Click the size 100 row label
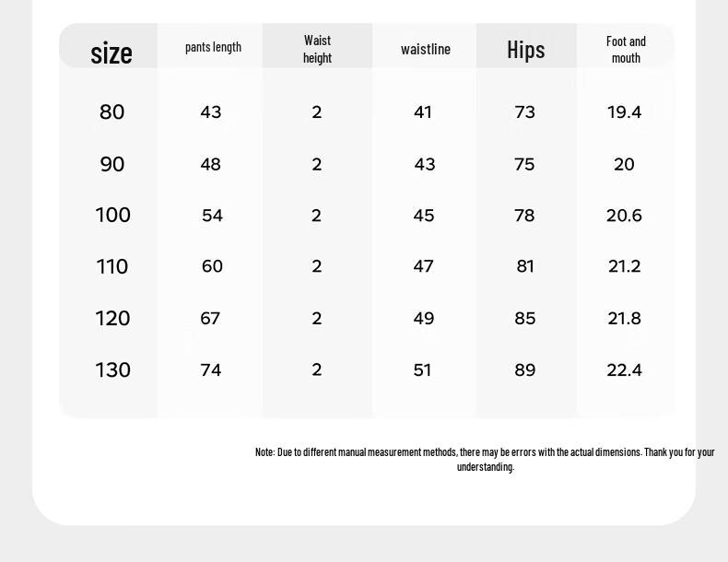Image resolution: width=728 pixels, height=562 pixels. point(112,215)
